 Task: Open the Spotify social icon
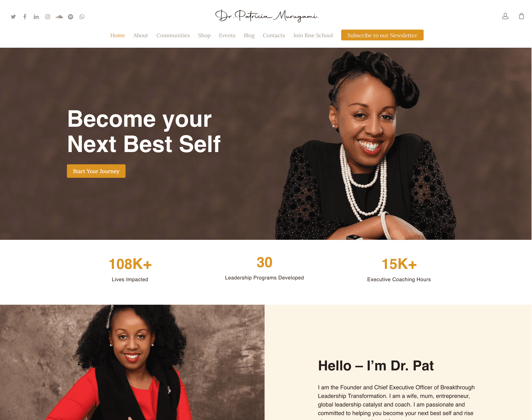[x=71, y=17]
